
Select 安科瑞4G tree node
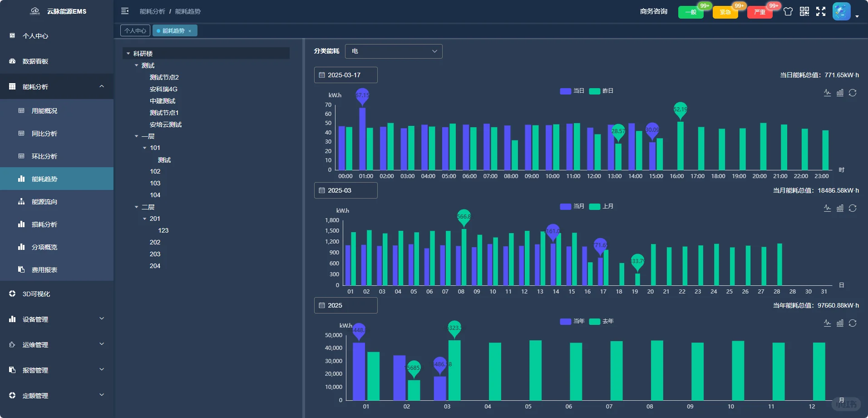pyautogui.click(x=163, y=89)
